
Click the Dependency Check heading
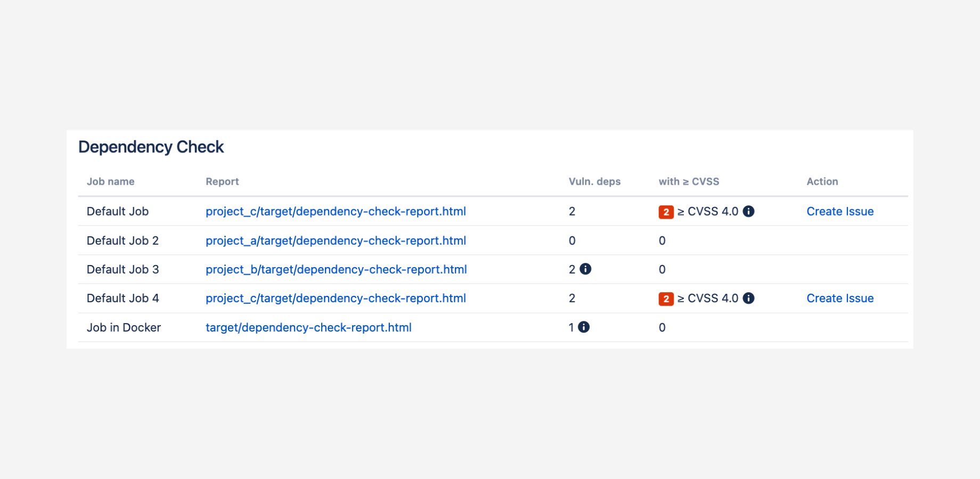151,147
